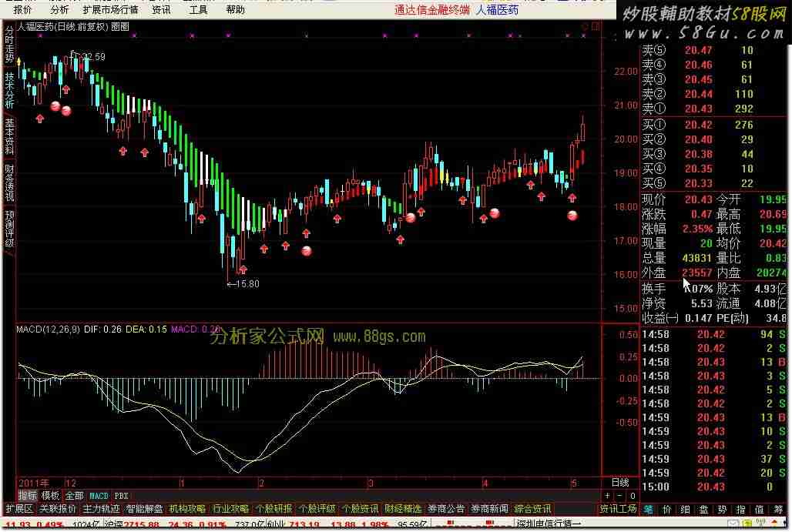
Task: Open the 工具 menu
Action: click(x=198, y=10)
